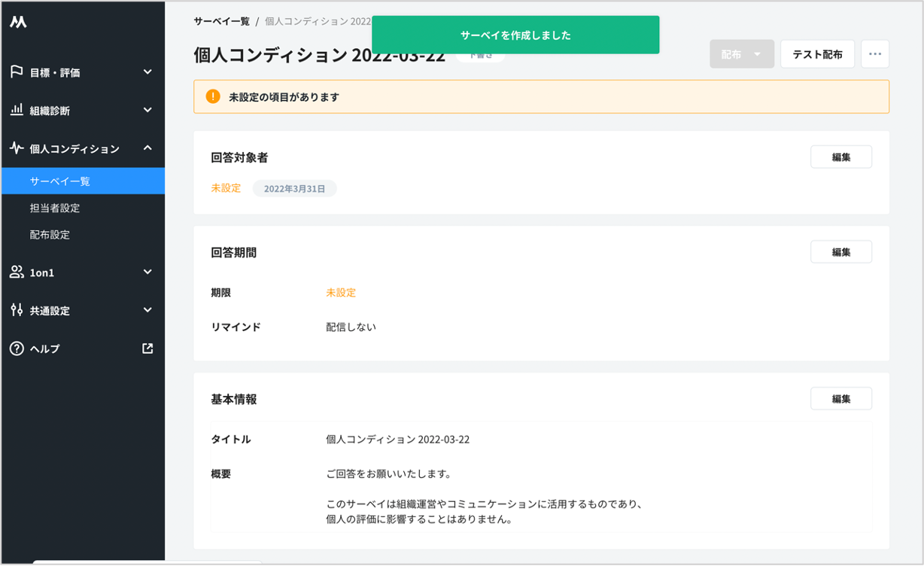Click the bar chart icon for 組織診断
The image size is (924, 566).
[x=17, y=111]
